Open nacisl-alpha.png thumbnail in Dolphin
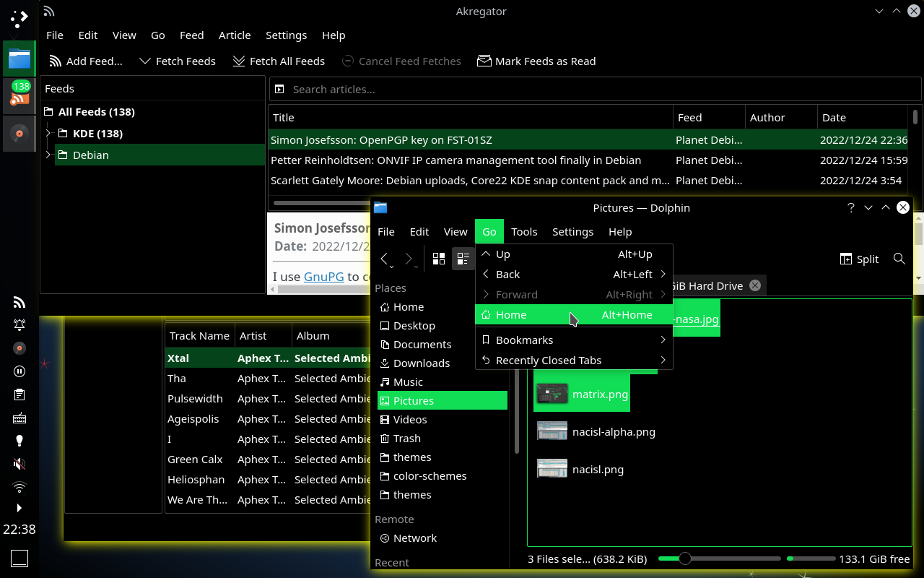Screen dimensions: 924x578 pyautogui.click(x=552, y=431)
